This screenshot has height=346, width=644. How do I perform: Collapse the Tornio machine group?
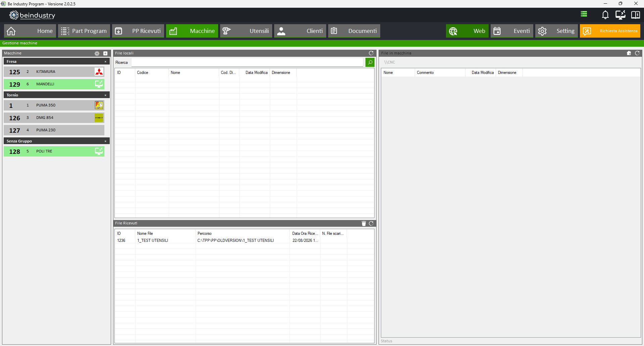[105, 95]
